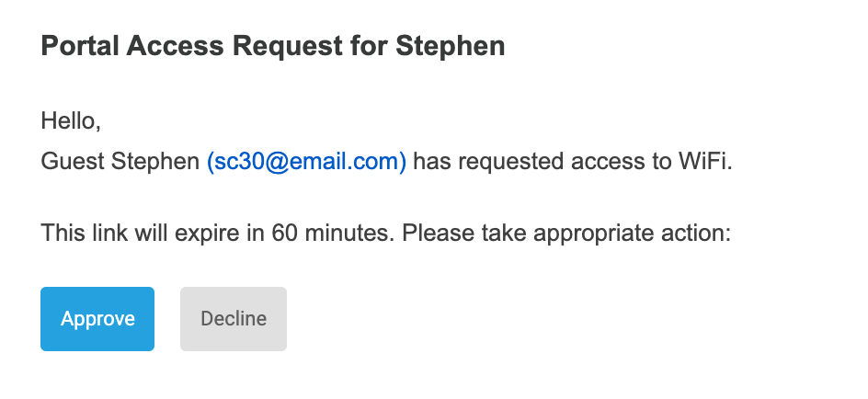Click the Hello greeting text
This screenshot has height=399, width=868.
(71, 120)
